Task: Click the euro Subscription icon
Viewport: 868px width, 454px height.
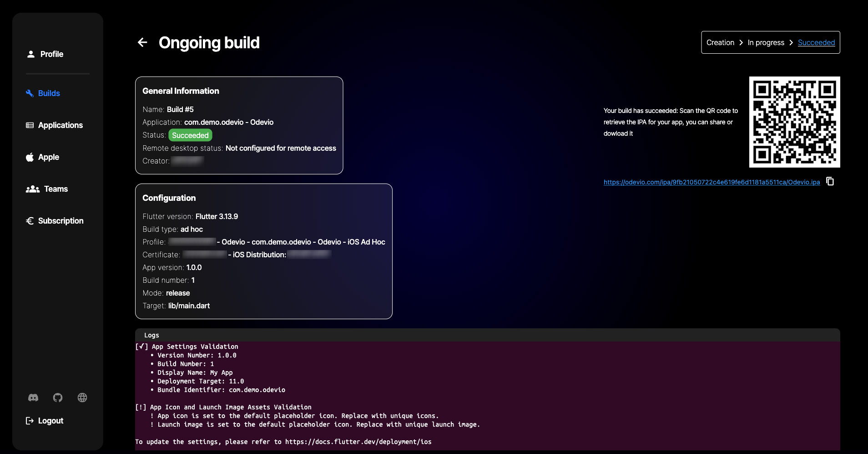Action: pyautogui.click(x=30, y=221)
